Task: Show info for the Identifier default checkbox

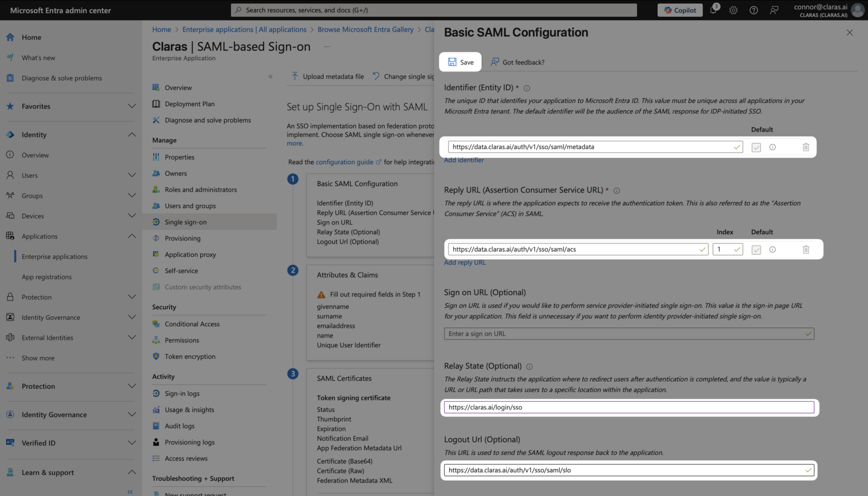Action: pyautogui.click(x=773, y=147)
